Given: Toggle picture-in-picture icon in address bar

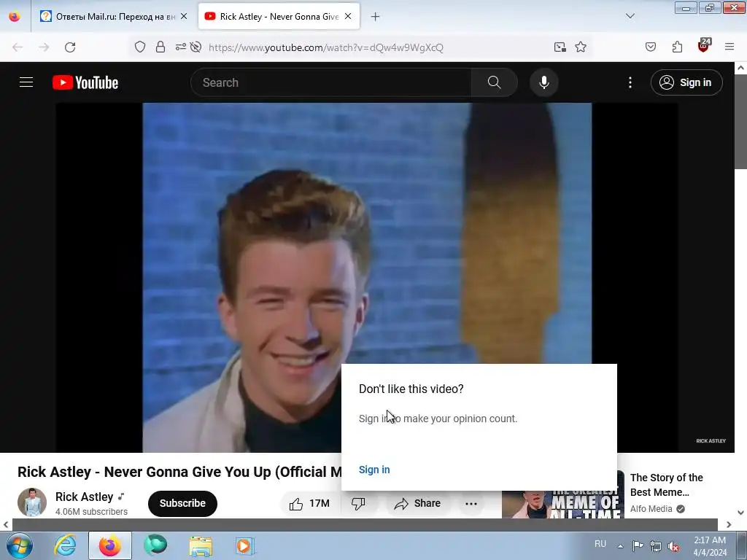Looking at the screenshot, I should pyautogui.click(x=560, y=47).
